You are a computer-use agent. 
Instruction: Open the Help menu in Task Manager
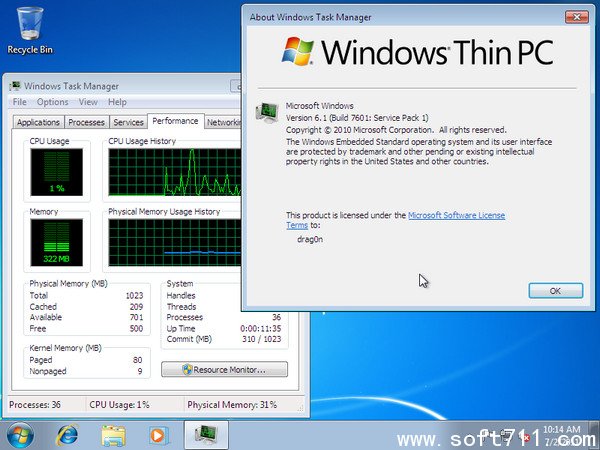pos(117,102)
